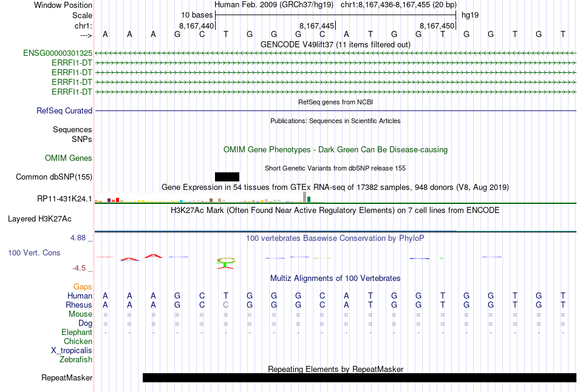The image size is (577, 392).
Task: Open the RefSeq Curated track label
Action: 64,110
